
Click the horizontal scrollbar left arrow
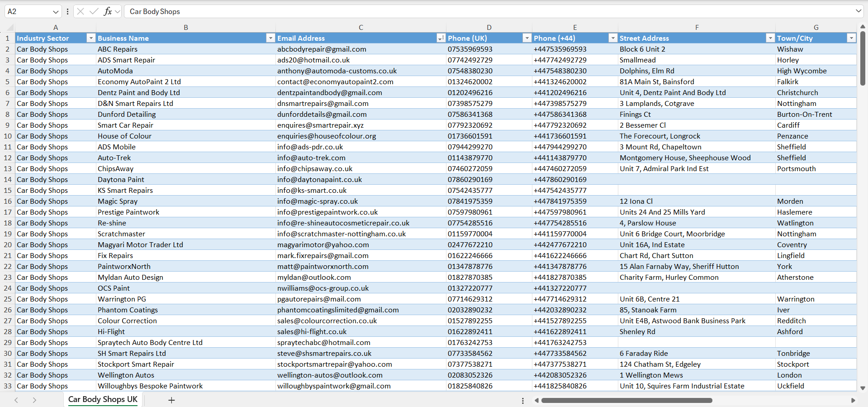(536, 400)
